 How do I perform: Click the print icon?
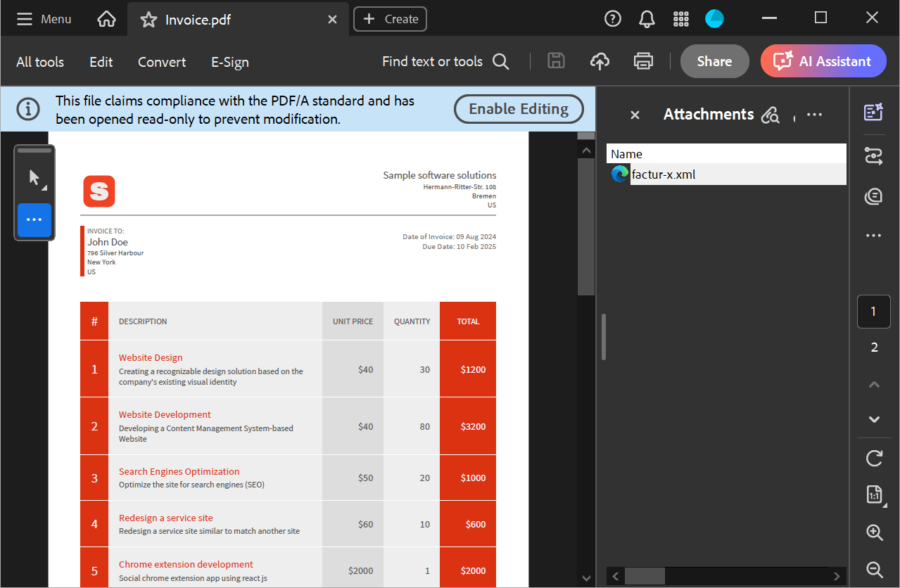643,62
